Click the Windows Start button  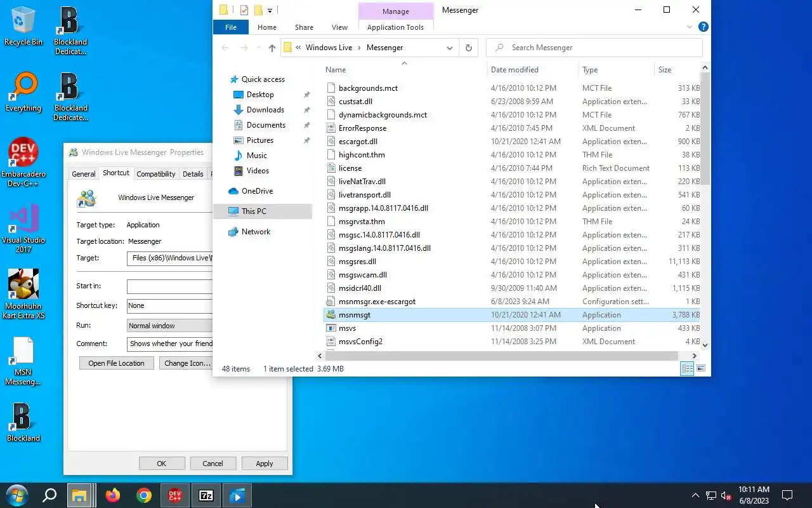click(x=16, y=495)
